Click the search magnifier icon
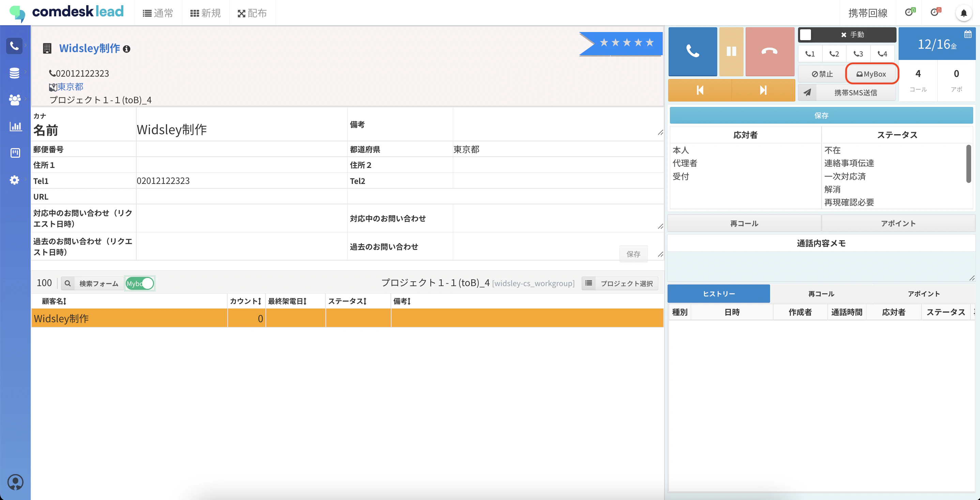The image size is (980, 500). tap(67, 283)
